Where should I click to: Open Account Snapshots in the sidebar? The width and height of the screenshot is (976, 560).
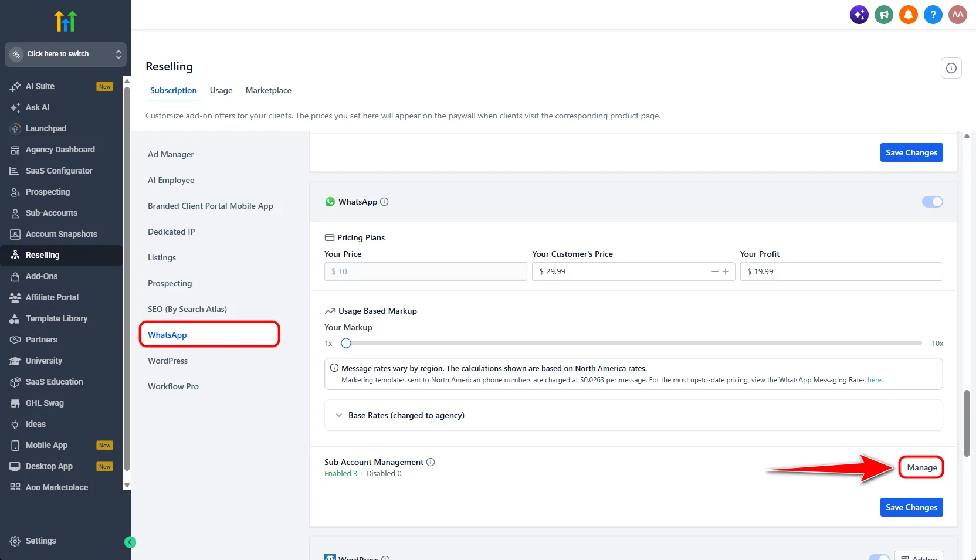click(61, 234)
